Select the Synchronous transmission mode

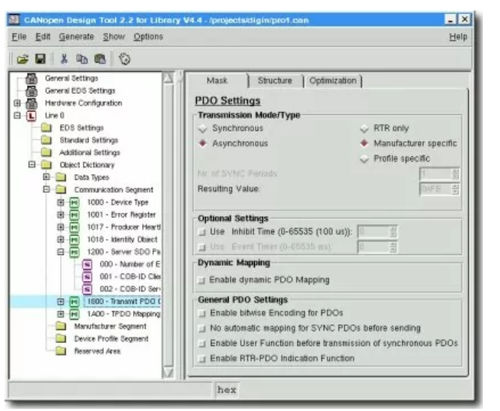[203, 129]
